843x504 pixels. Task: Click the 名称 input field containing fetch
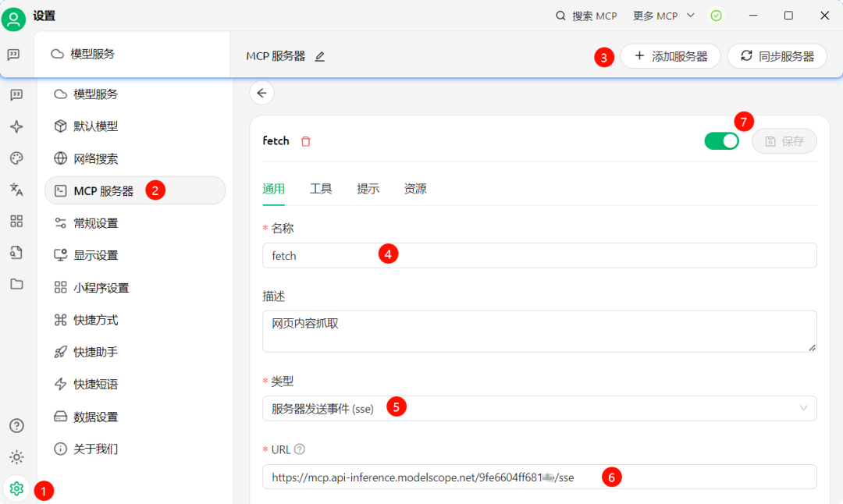tap(539, 255)
